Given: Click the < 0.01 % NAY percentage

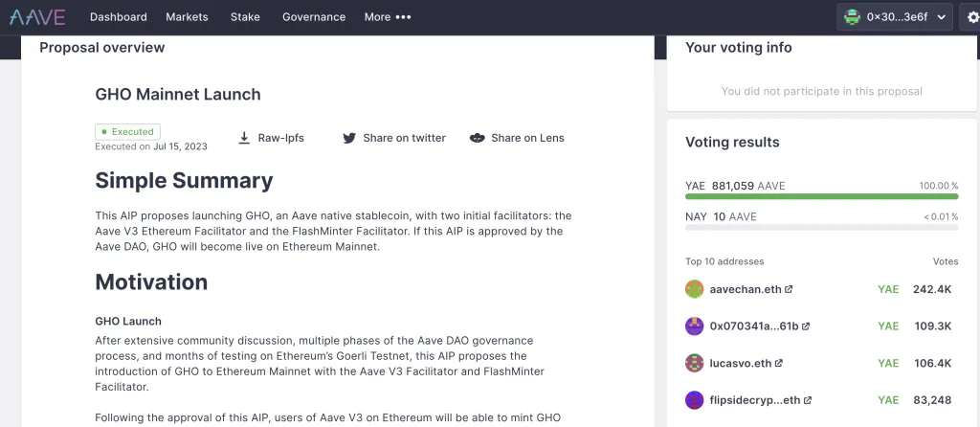Looking at the screenshot, I should (x=941, y=217).
